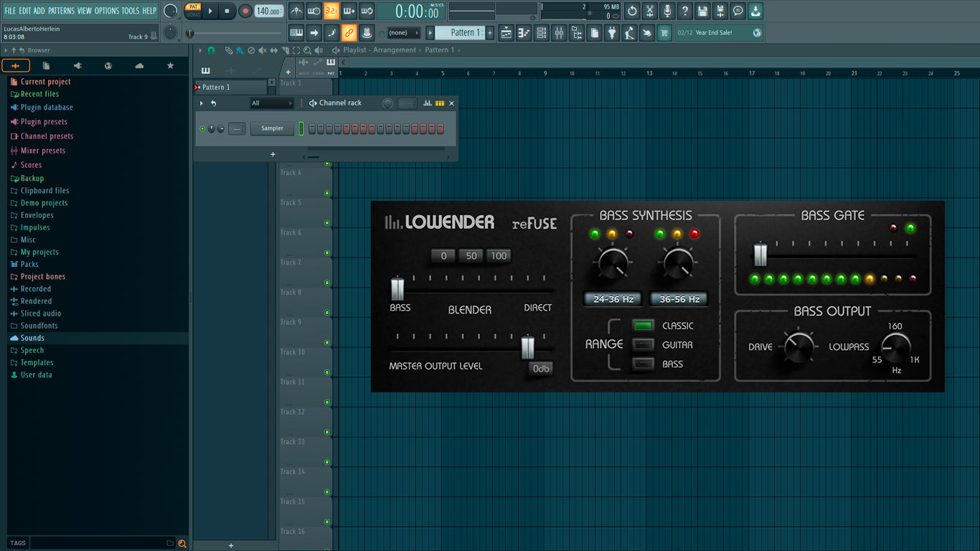Open the browser options arrow menu

point(6,50)
